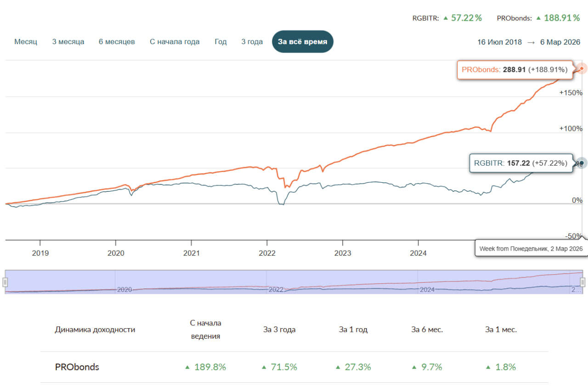Click the RGBITR 157.22 chart tooltip

521,163
